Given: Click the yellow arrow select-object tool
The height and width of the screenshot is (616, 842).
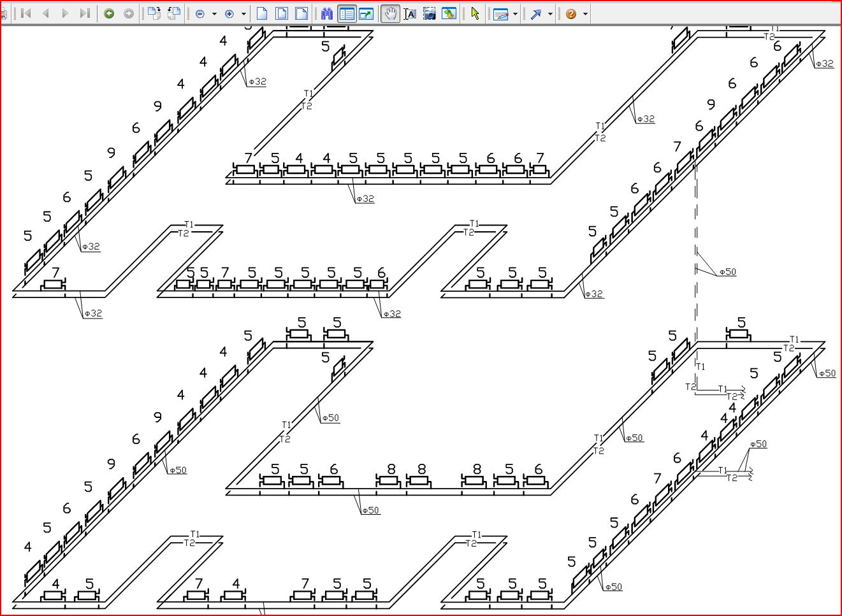Looking at the screenshot, I should click(x=475, y=13).
